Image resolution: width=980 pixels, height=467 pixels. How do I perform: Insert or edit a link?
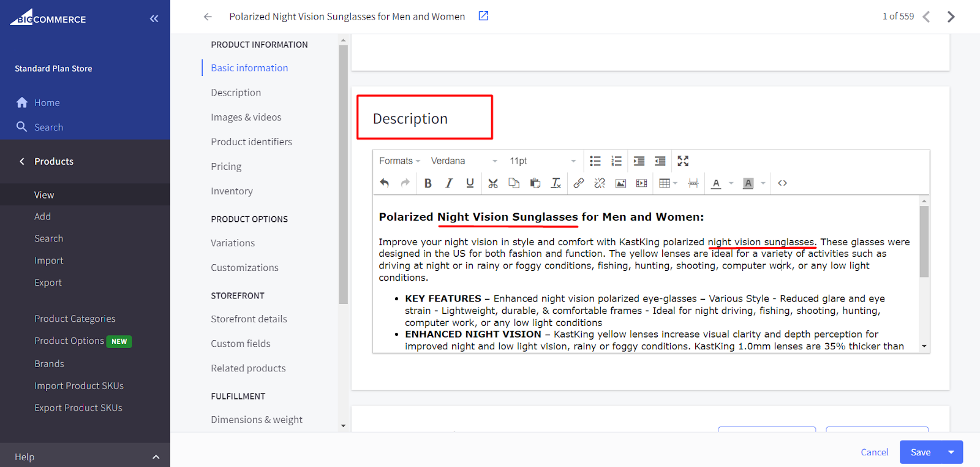point(579,183)
